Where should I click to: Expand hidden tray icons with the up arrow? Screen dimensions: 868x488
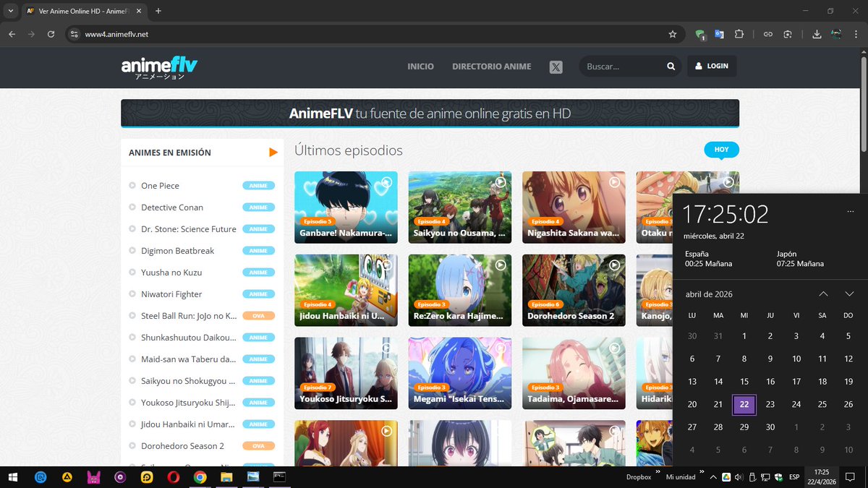coord(713,477)
